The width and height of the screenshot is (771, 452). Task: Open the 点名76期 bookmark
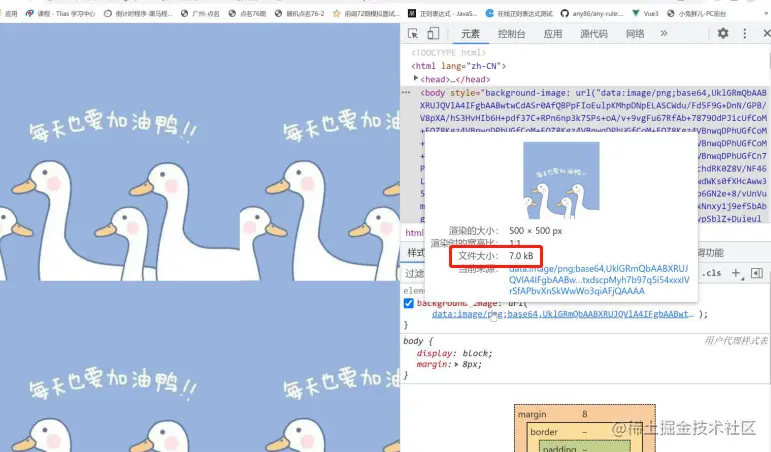coord(247,13)
